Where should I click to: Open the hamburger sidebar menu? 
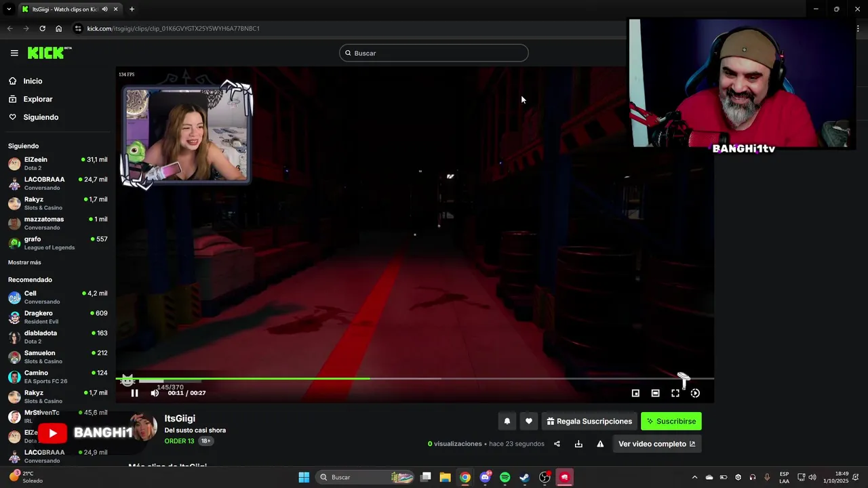tap(14, 53)
